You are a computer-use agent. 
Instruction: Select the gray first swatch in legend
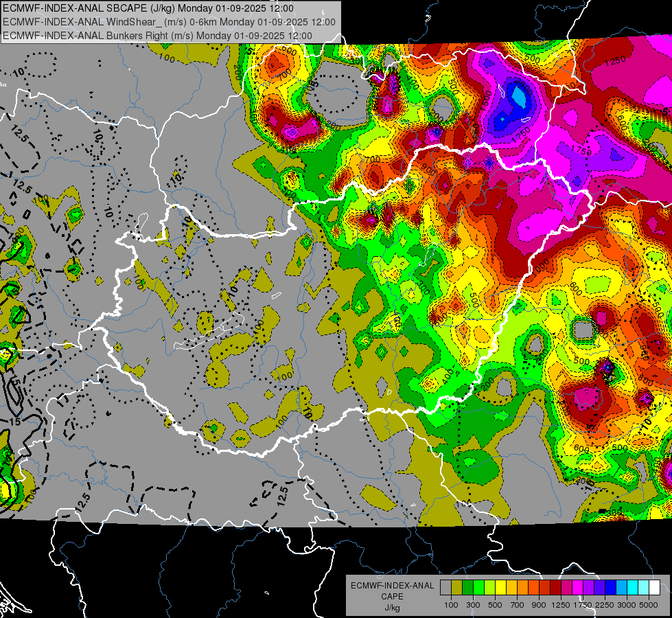(445, 588)
